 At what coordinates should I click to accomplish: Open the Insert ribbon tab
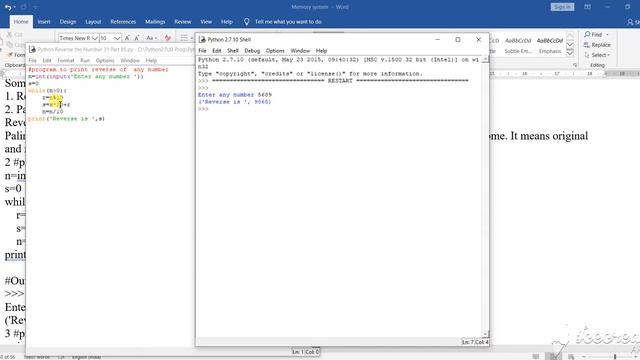tap(44, 22)
